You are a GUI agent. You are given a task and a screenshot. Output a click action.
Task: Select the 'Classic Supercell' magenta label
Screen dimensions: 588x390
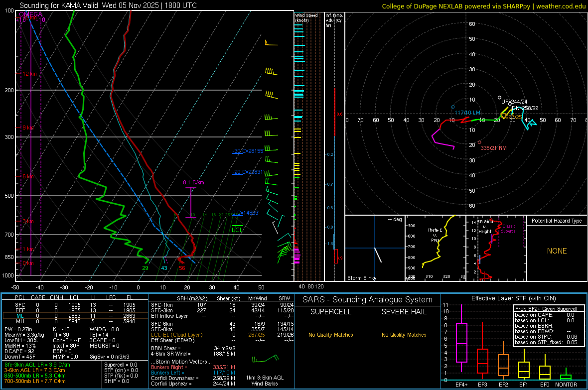[x=509, y=229]
